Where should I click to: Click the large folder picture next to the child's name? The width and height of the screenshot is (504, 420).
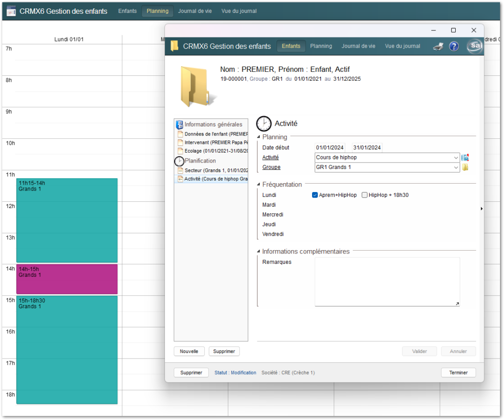click(x=197, y=86)
